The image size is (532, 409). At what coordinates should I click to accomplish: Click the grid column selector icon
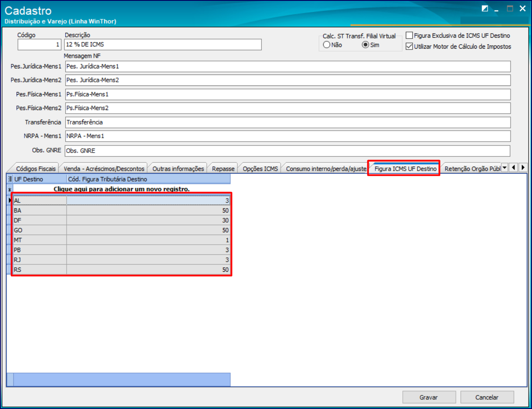click(x=10, y=179)
